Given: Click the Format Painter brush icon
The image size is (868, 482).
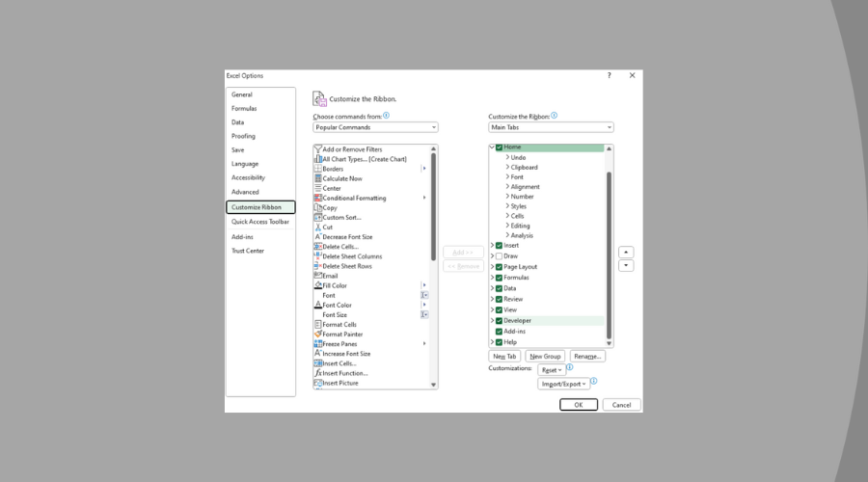Looking at the screenshot, I should click(317, 335).
